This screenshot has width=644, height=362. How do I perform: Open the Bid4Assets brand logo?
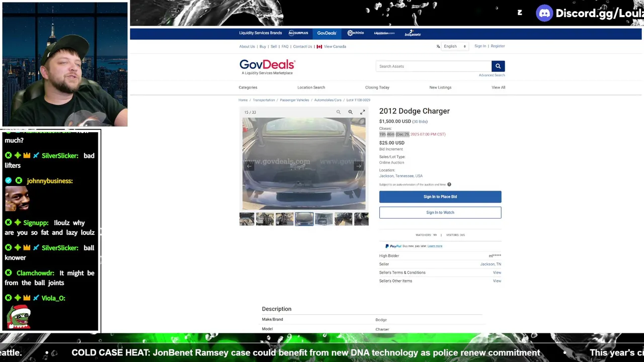tap(413, 33)
